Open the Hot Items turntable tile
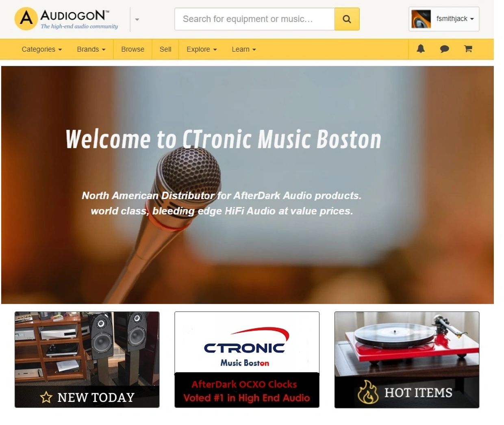 coord(407,360)
